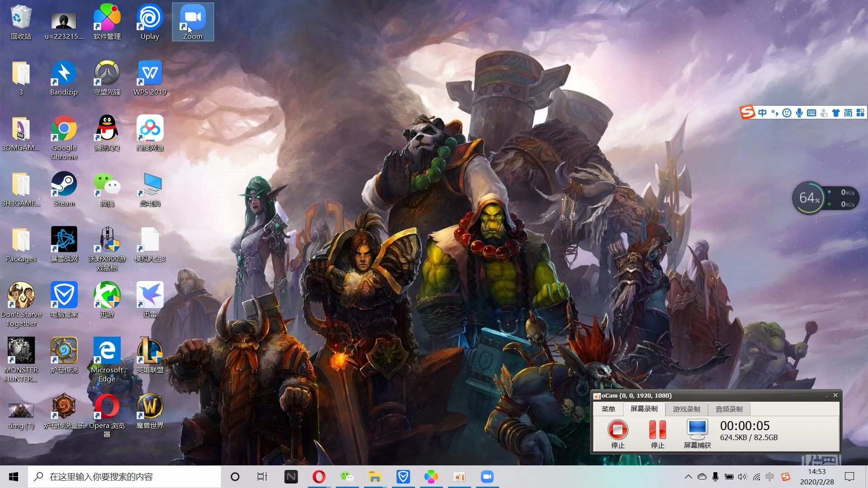Viewport: 868px width, 488px height.
Task: Switch to oCam audio recording tab
Action: (x=729, y=409)
